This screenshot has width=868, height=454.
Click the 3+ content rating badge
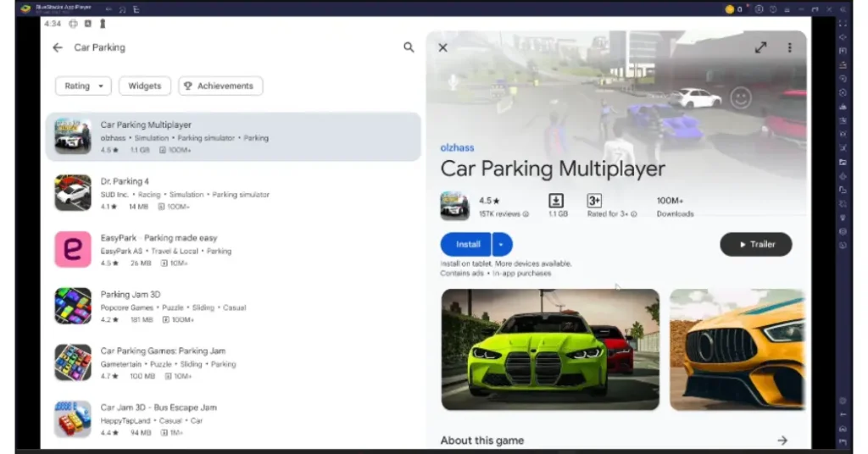(x=594, y=200)
